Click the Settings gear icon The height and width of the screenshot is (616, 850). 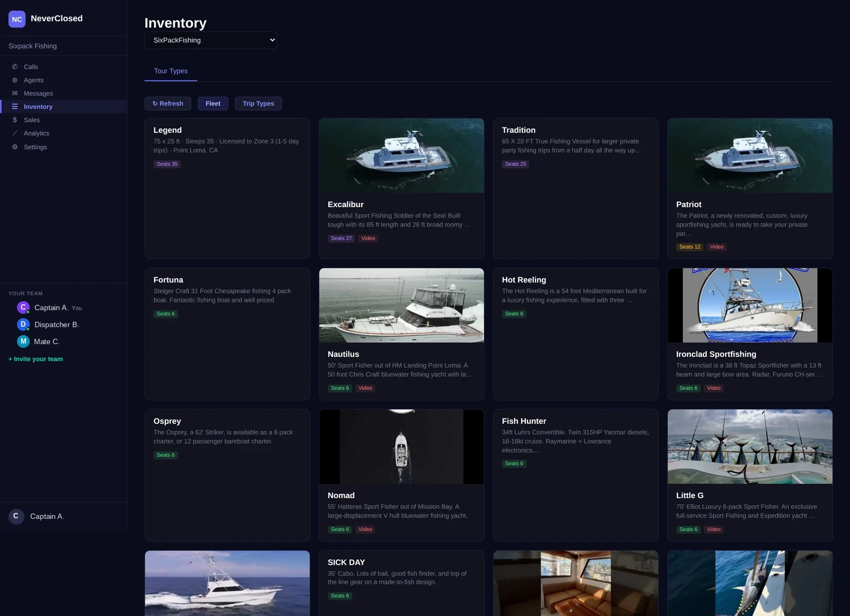click(x=15, y=147)
